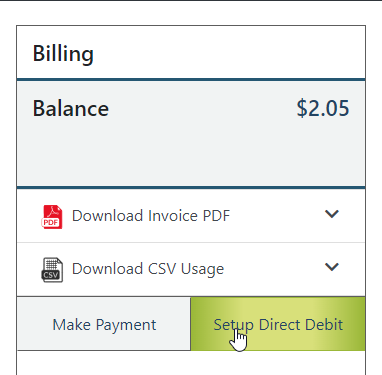Screen dimensions: 382x375
Task: Open the Download Invoice PDF row
Action: point(191,216)
